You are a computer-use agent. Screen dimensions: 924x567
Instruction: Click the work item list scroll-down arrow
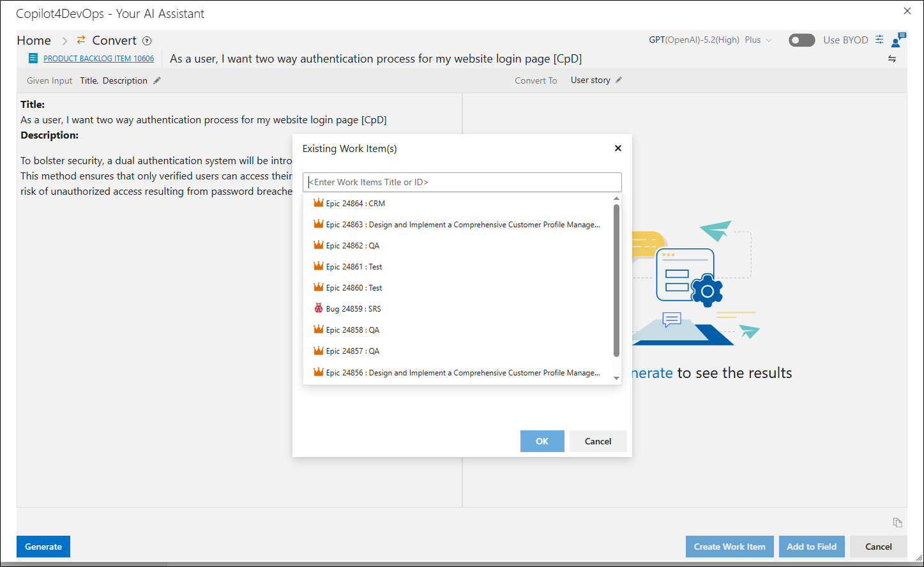click(616, 378)
